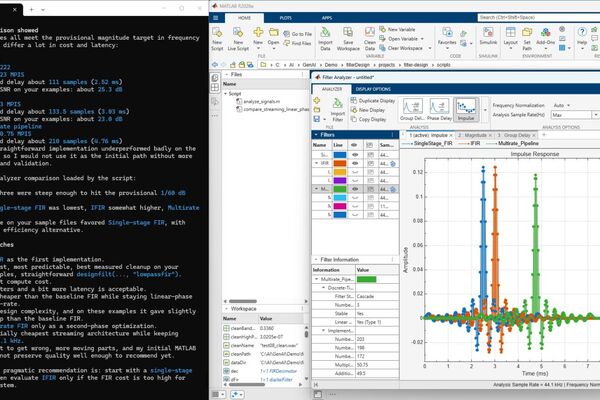Click 'filterDesign' in the address path
This screenshot has width=600, height=400.
(x=358, y=65)
